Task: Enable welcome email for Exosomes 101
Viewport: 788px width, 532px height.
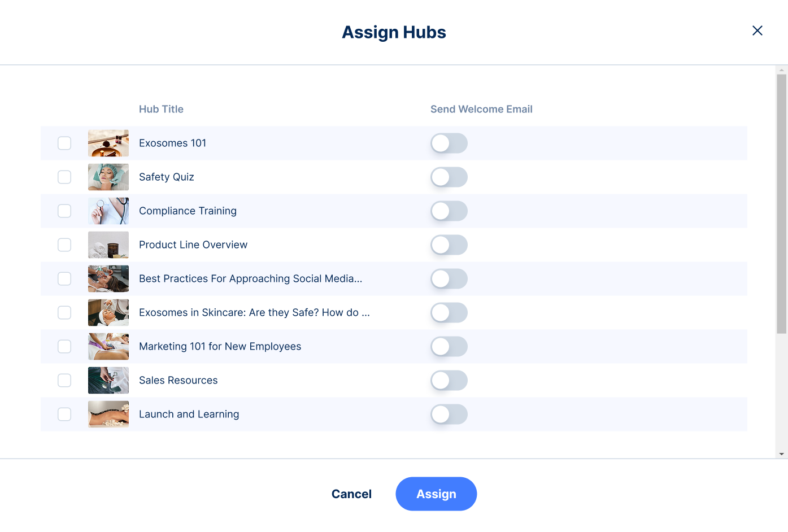Action: [449, 143]
